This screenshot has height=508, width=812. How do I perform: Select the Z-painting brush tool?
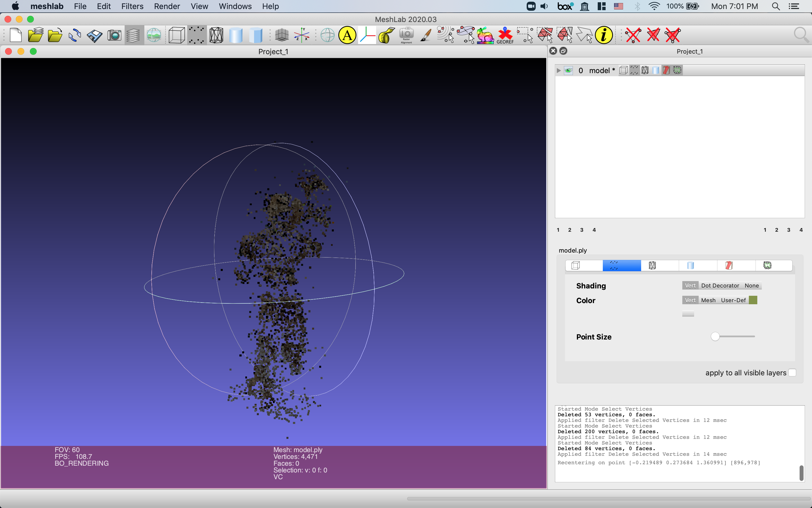tap(426, 35)
